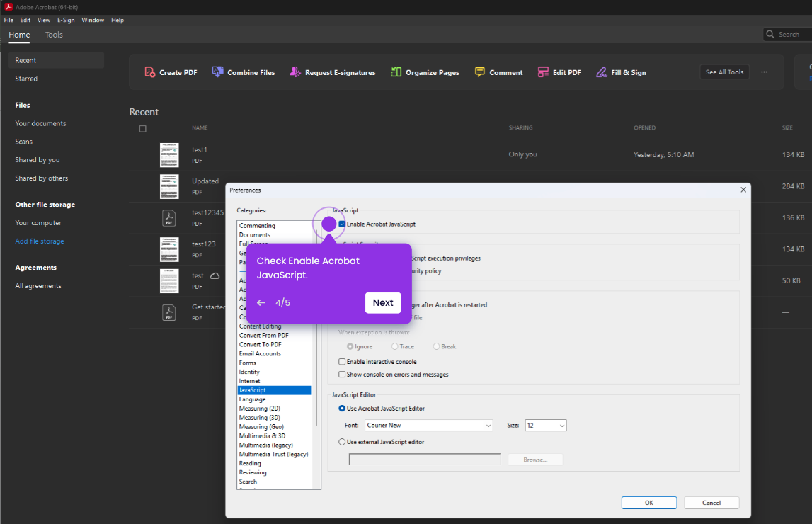Open Your documents in sidebar
The height and width of the screenshot is (524, 812).
click(x=40, y=123)
